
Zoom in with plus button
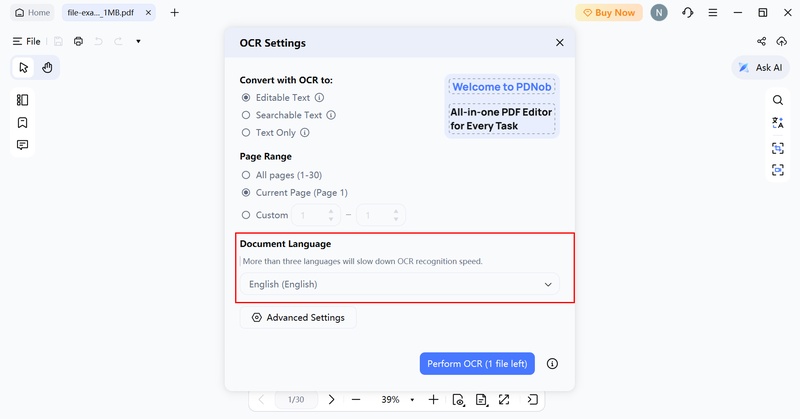433,399
